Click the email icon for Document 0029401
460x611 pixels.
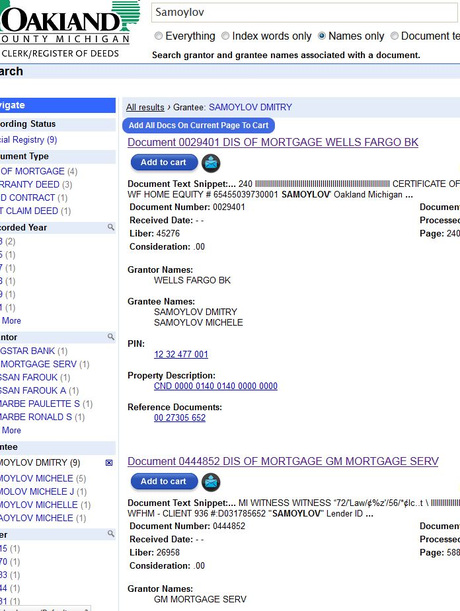tap(211, 163)
